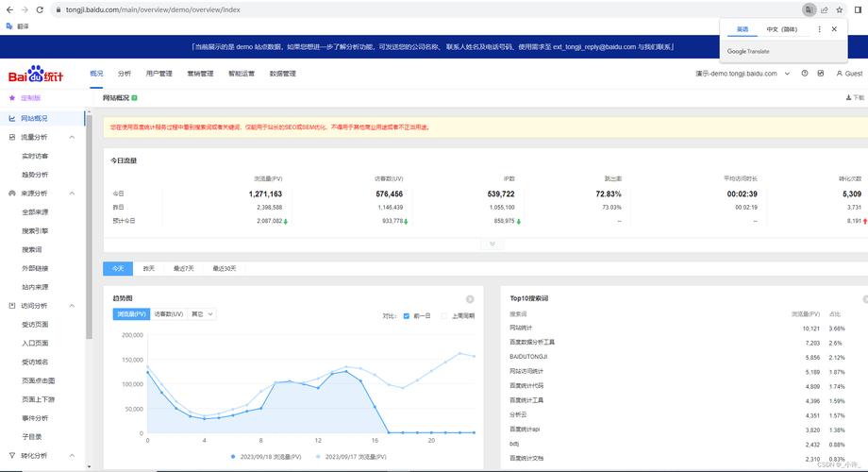Select 中文（简体）in translate popup
The width and height of the screenshot is (868, 472).
[x=781, y=29]
